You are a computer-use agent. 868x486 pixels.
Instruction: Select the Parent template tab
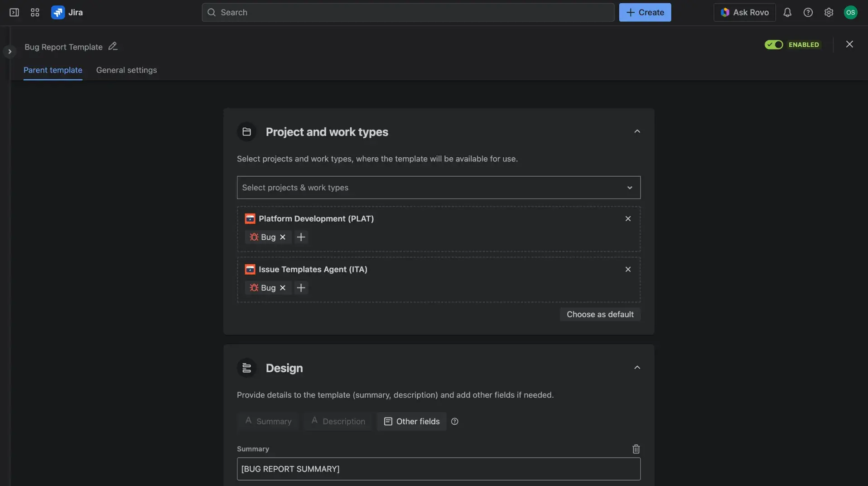[53, 70]
